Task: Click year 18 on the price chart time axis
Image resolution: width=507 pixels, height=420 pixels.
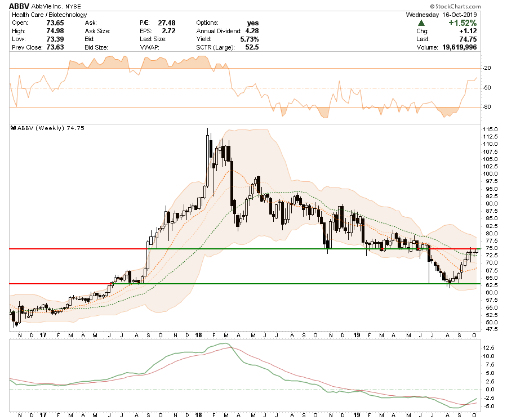Action: click(x=198, y=335)
